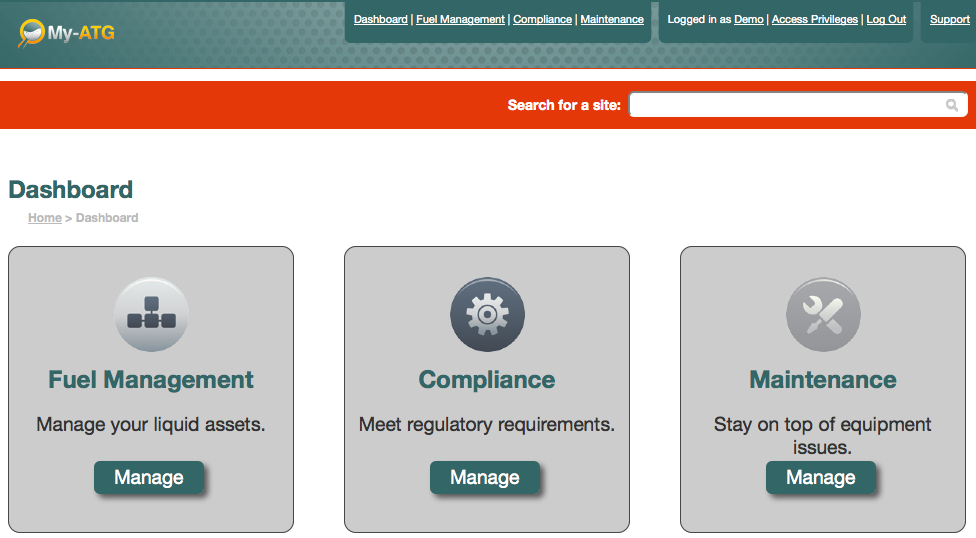
Task: Log Out of the current session
Action: [886, 19]
